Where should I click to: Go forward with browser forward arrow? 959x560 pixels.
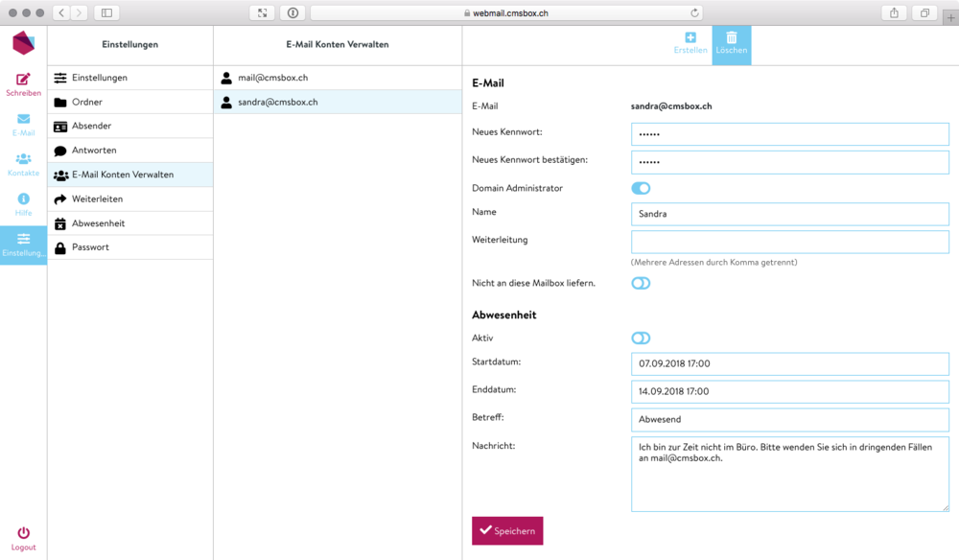click(79, 12)
